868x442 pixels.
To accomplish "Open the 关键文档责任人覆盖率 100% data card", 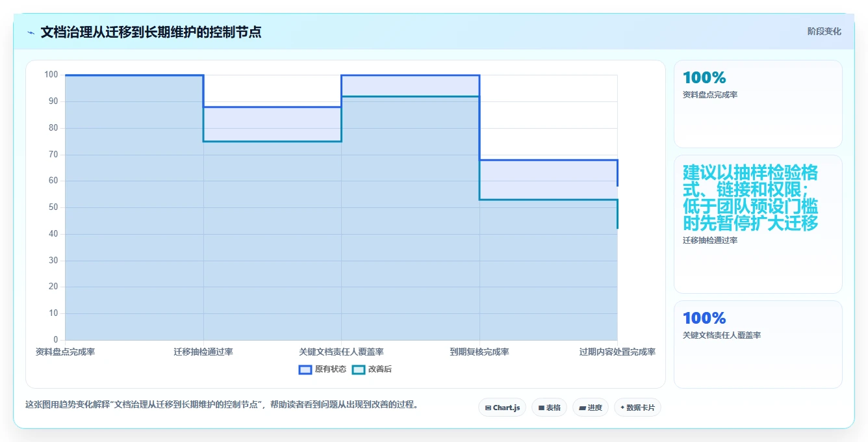I will pos(758,344).
